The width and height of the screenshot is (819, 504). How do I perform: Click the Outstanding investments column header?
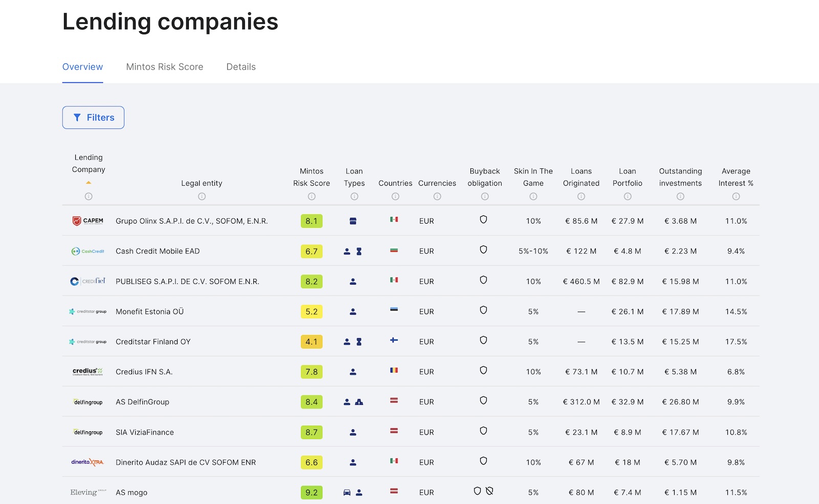[680, 177]
